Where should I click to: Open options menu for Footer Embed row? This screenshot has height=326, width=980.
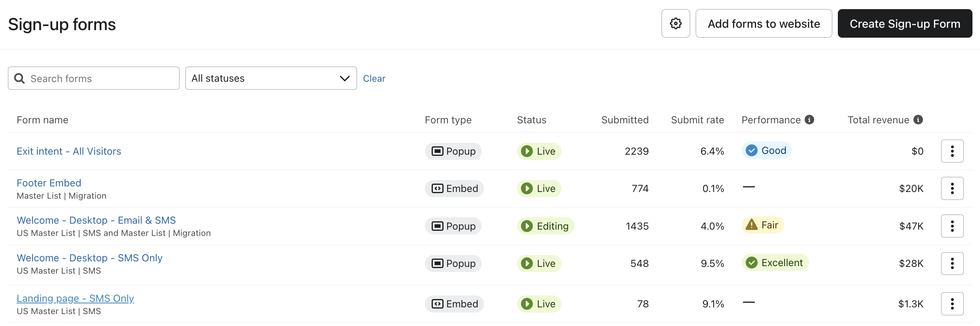[x=952, y=188]
